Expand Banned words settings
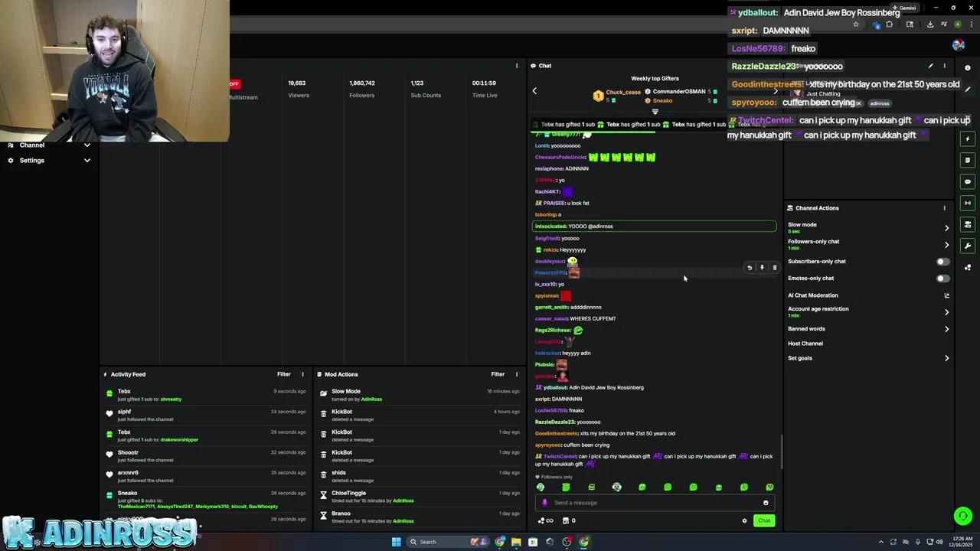Viewport: 980px width, 551px height. click(x=946, y=329)
